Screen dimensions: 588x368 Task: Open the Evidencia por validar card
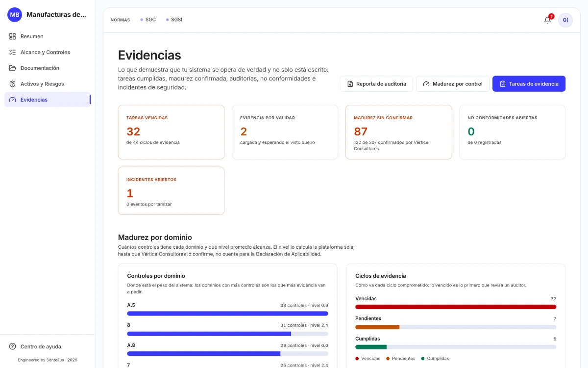point(285,132)
